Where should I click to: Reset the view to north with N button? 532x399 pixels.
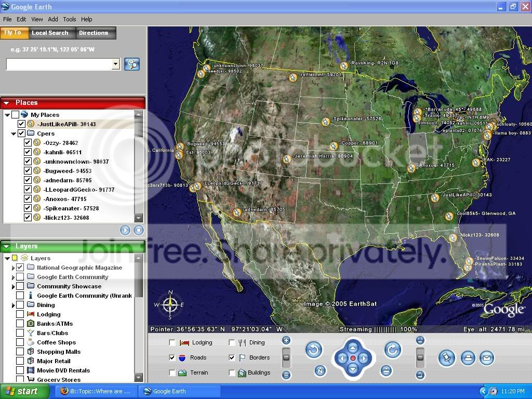pos(320,371)
